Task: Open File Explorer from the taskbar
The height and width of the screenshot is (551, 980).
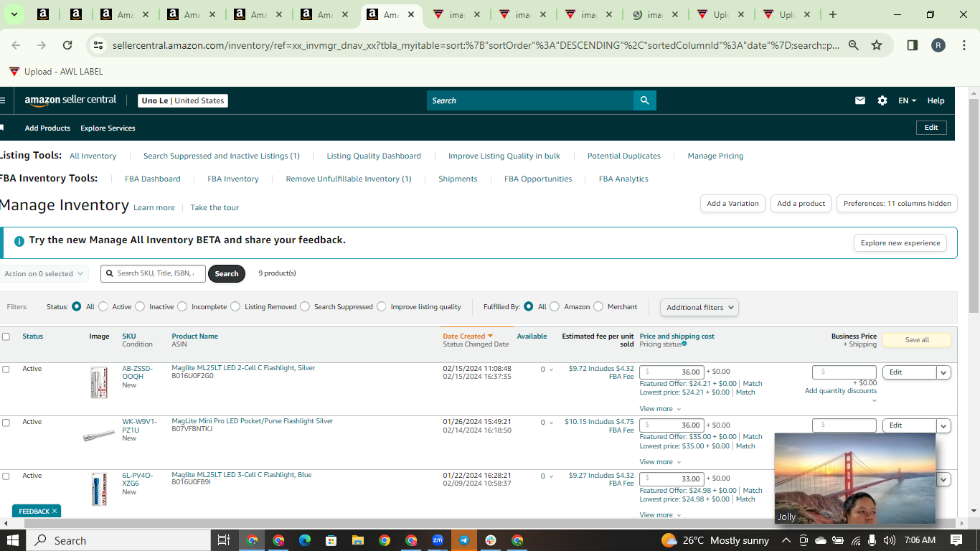Action: (x=357, y=540)
